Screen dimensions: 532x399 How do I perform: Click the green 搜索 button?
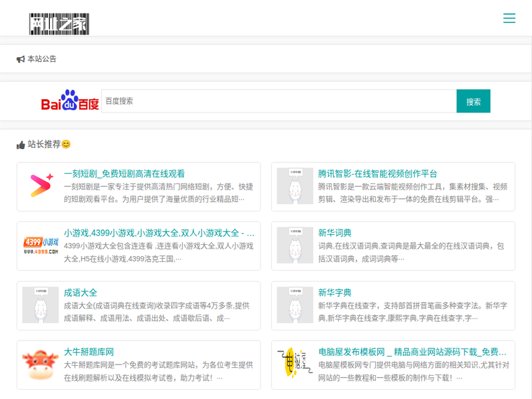(x=473, y=101)
